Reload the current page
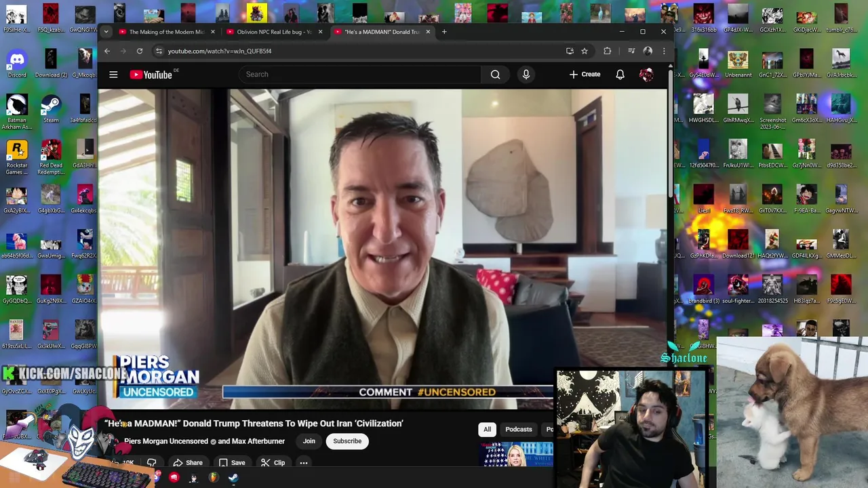The height and width of the screenshot is (488, 868). (x=140, y=51)
